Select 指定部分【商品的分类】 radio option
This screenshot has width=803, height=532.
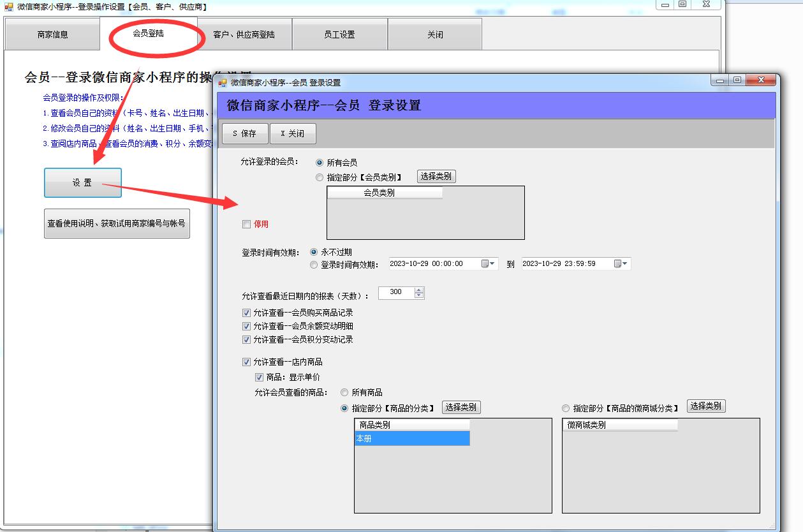344,408
